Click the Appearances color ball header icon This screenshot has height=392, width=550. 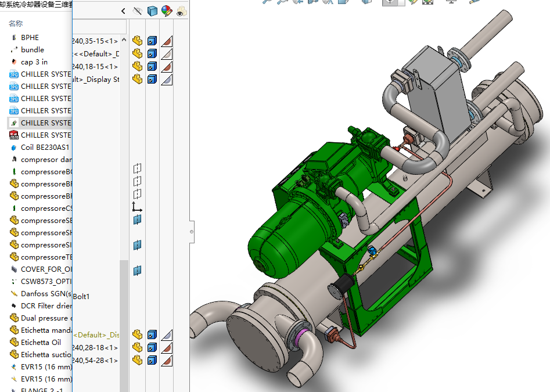coord(167,11)
